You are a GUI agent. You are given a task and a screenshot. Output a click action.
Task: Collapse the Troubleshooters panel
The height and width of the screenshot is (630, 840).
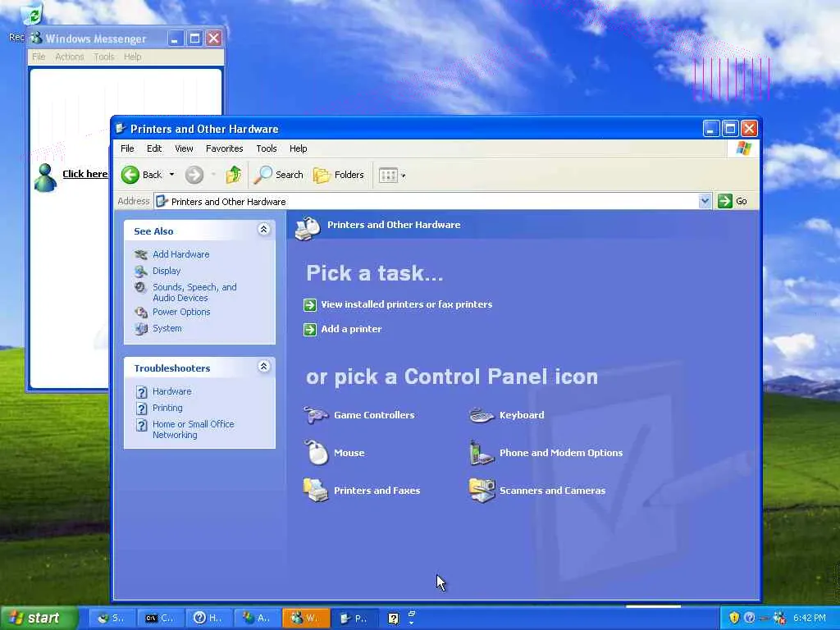click(x=263, y=367)
